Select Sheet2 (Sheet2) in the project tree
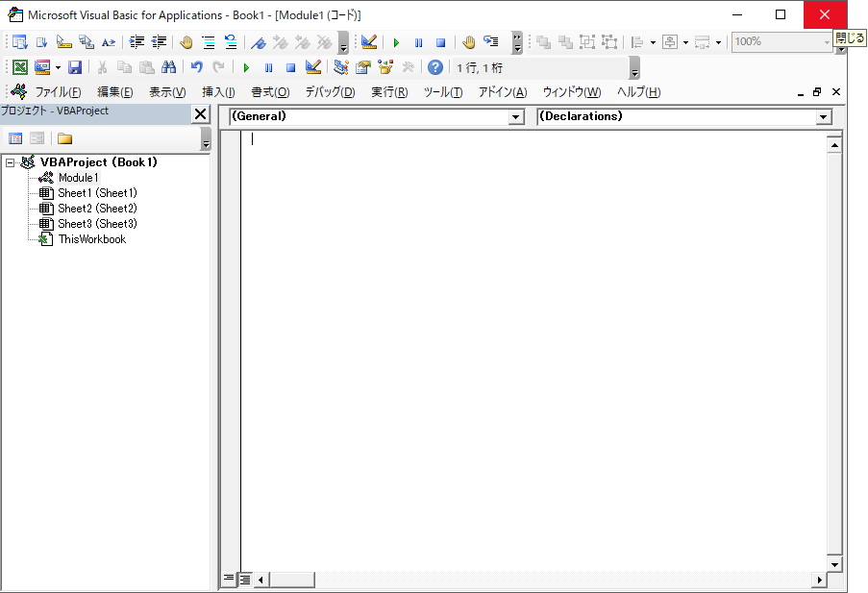This screenshot has height=593, width=868. point(97,209)
